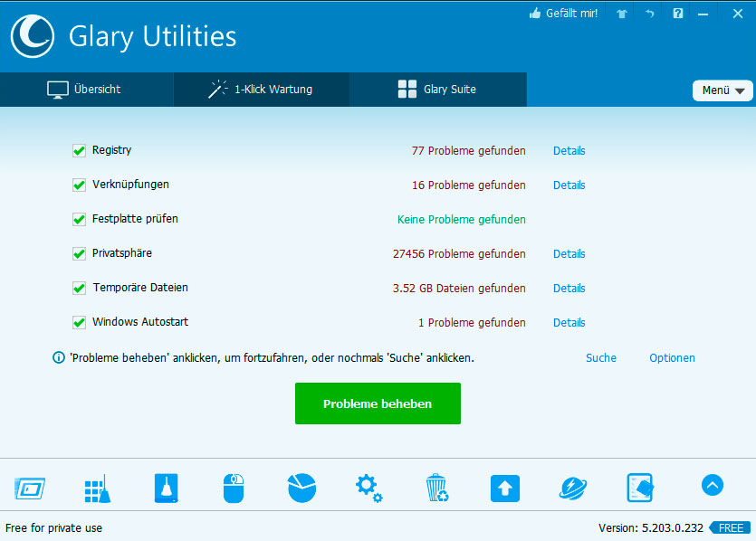Click the 'Privatsphäre' row label
Screen dimensions: 756x541
(x=122, y=253)
